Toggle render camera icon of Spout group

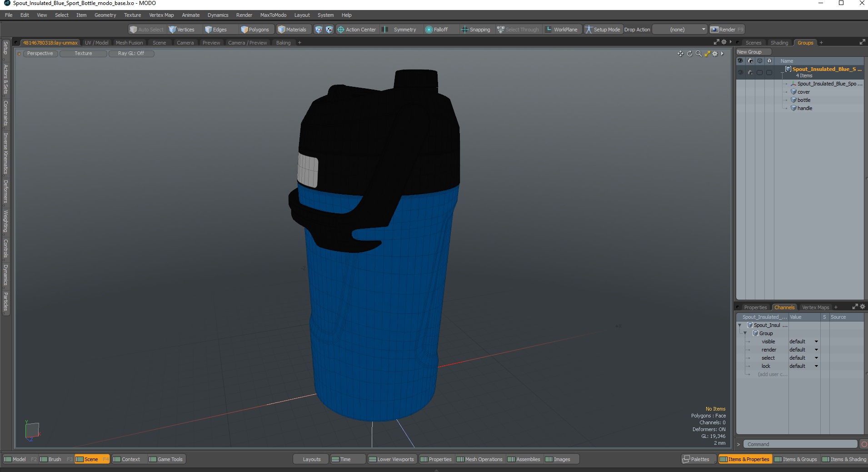point(750,72)
